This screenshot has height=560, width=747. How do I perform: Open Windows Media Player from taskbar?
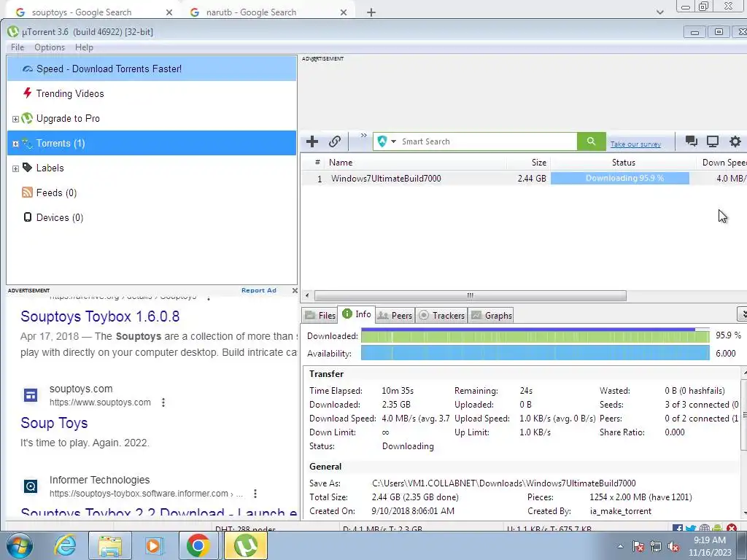pos(154,545)
